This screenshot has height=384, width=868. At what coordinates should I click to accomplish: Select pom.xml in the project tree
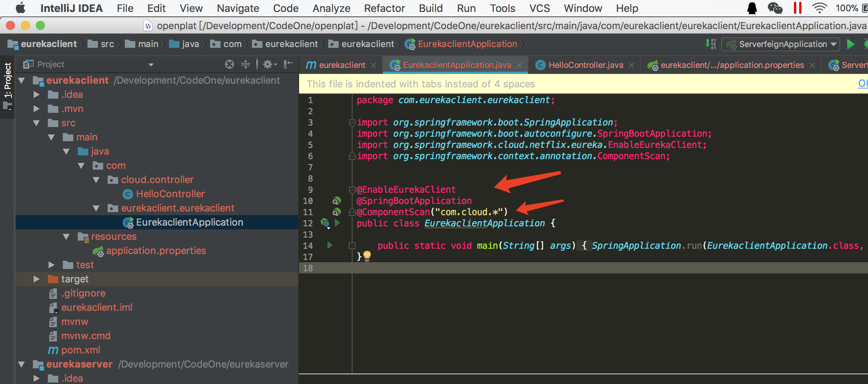80,350
